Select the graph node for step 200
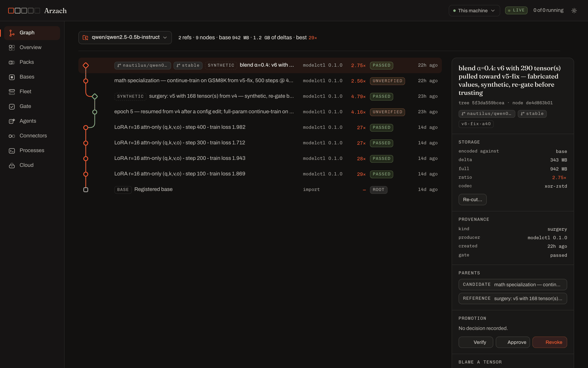Screen dimensions: 588x368 (x=86, y=159)
